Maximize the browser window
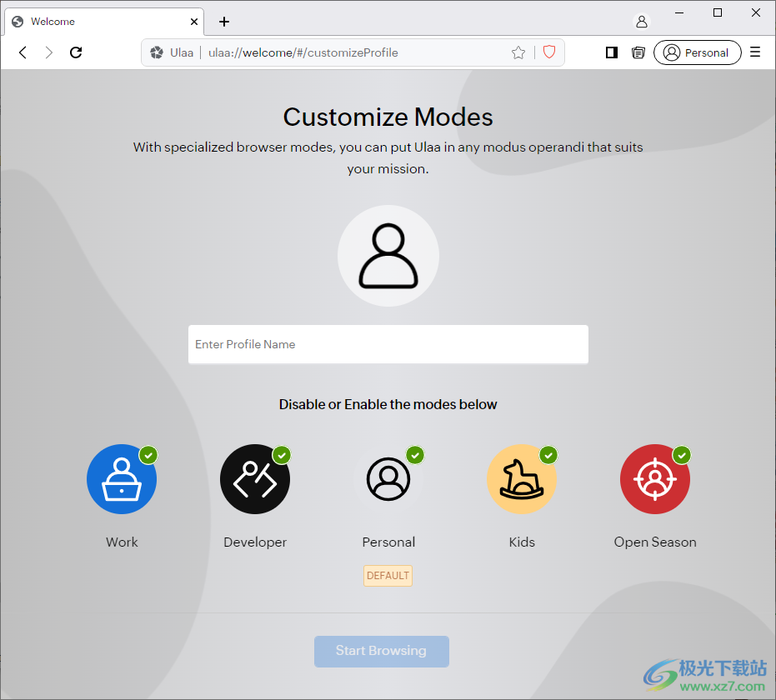This screenshot has width=776, height=700. (x=717, y=12)
